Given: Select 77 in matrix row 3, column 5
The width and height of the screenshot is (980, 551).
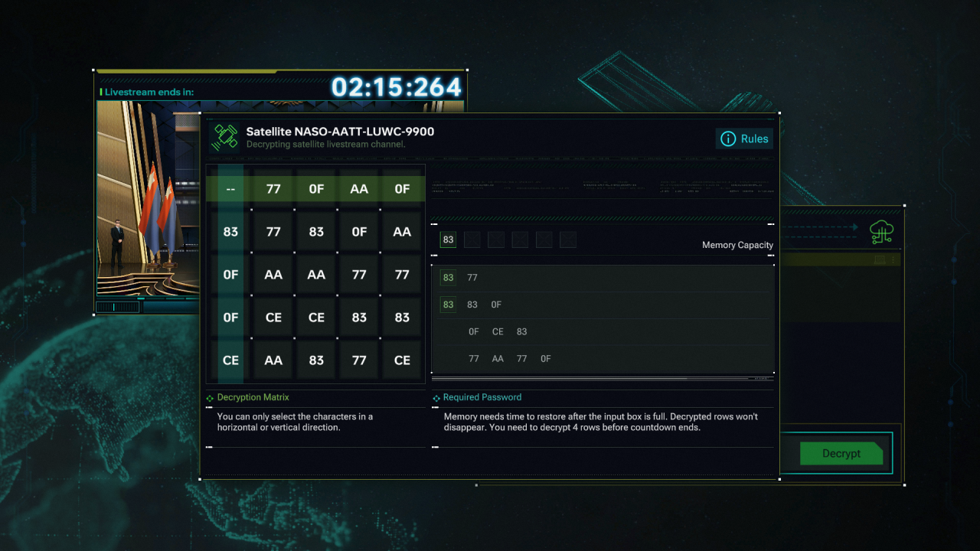Looking at the screenshot, I should (402, 275).
